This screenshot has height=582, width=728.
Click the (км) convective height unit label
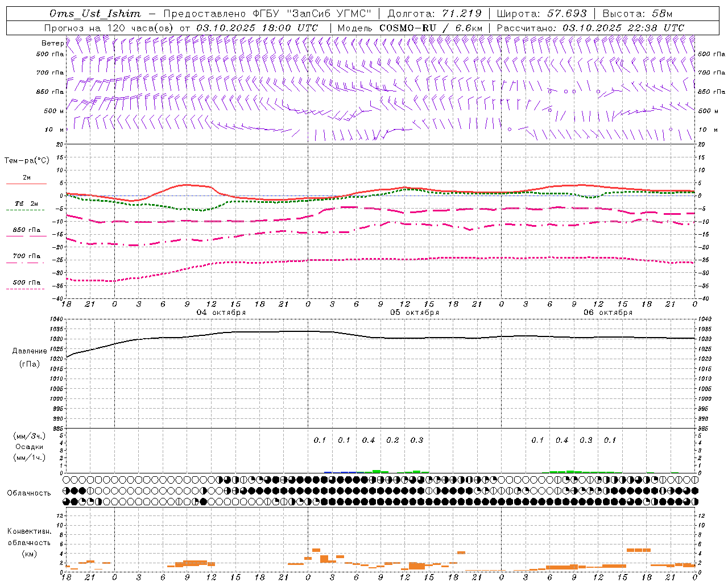(29, 554)
